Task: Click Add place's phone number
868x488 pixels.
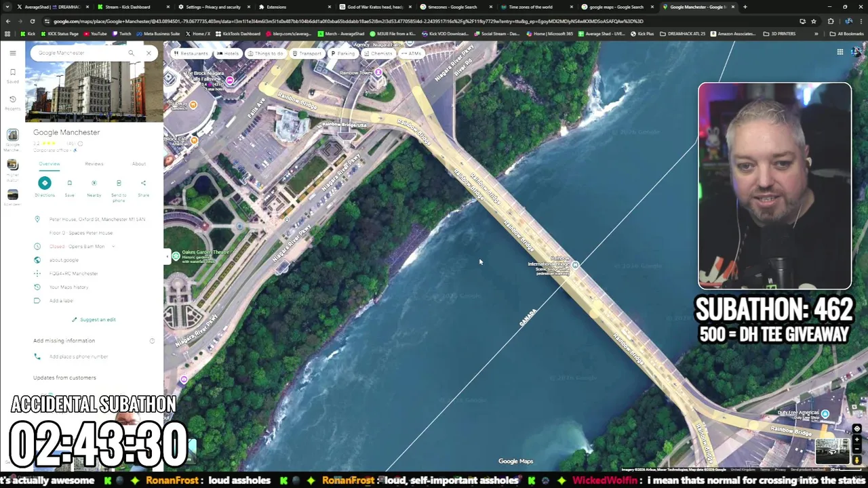Action: coord(79,357)
